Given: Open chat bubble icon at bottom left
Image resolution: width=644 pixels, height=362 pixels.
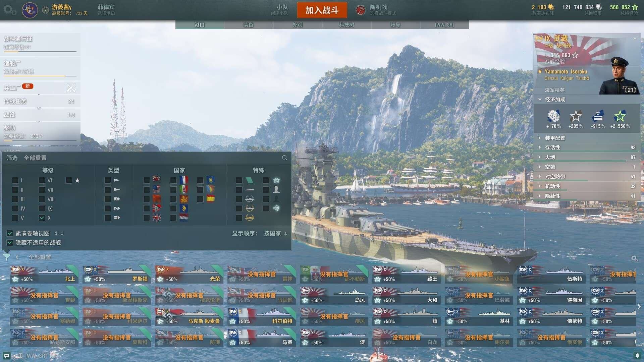Looking at the screenshot, I should [7, 356].
